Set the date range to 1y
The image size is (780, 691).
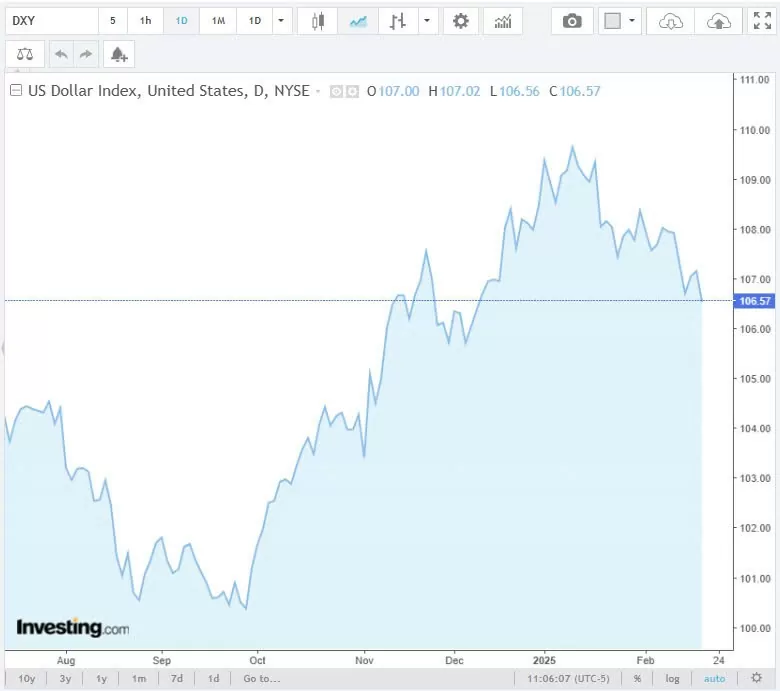(101, 679)
